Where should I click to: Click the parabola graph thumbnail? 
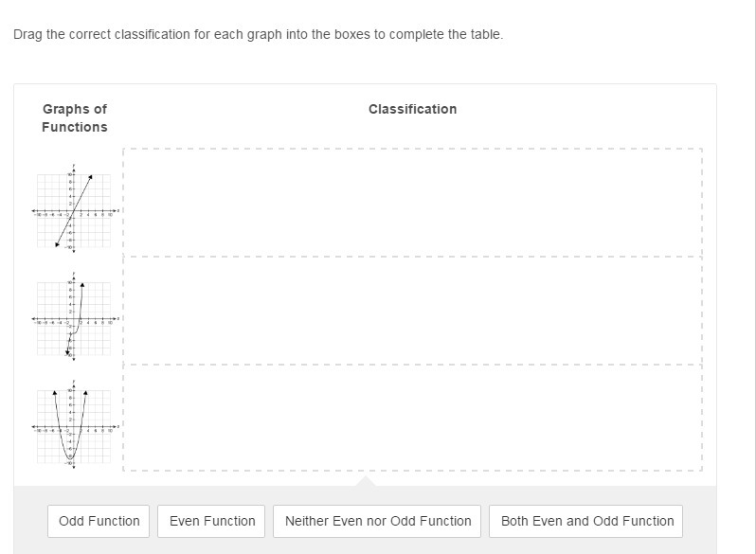click(74, 425)
